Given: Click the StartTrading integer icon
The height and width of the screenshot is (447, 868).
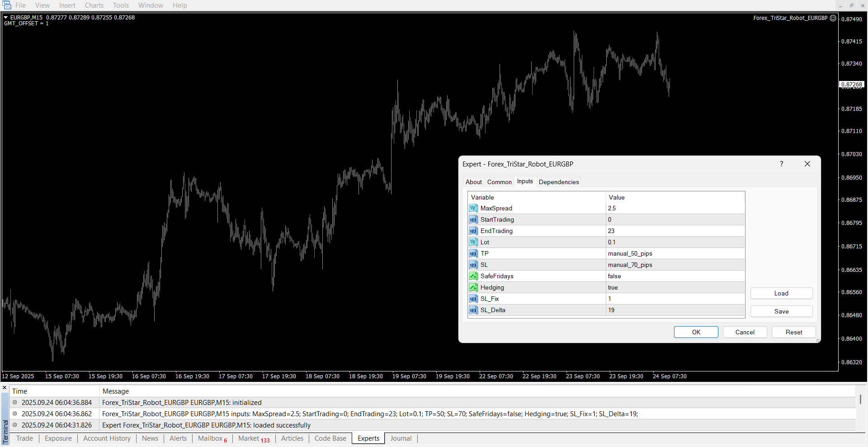Looking at the screenshot, I should pyautogui.click(x=473, y=219).
